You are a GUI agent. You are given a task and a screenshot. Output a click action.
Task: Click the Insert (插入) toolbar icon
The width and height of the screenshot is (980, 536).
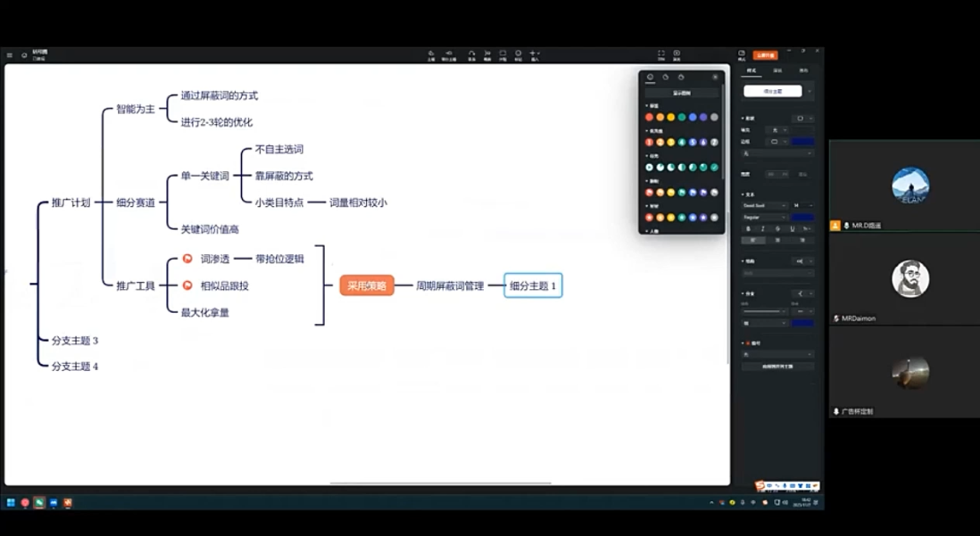point(534,54)
